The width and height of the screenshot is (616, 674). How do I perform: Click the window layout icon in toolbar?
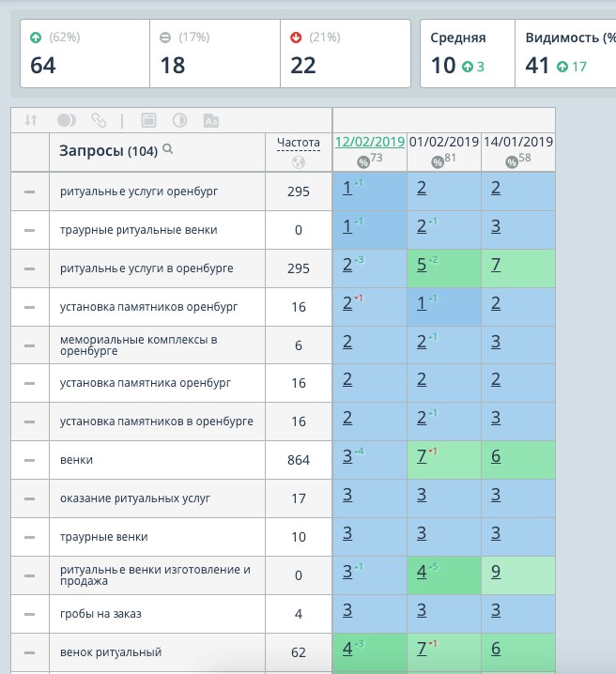click(148, 120)
